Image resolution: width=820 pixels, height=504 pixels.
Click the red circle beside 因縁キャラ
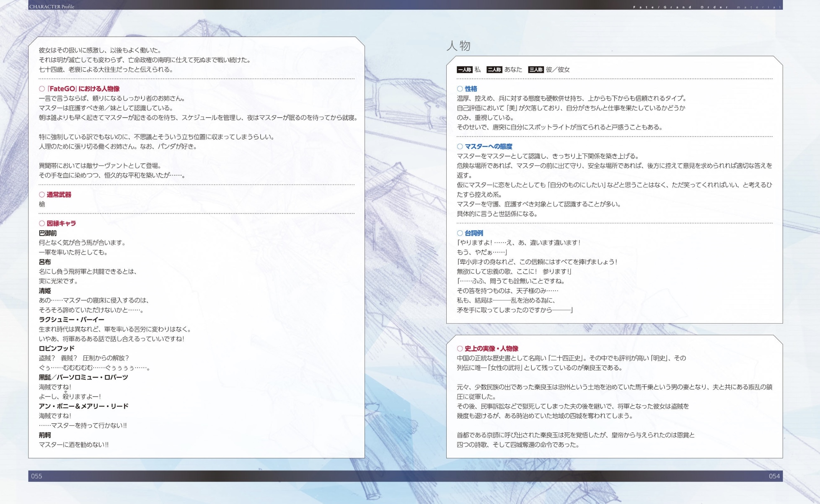click(x=42, y=224)
